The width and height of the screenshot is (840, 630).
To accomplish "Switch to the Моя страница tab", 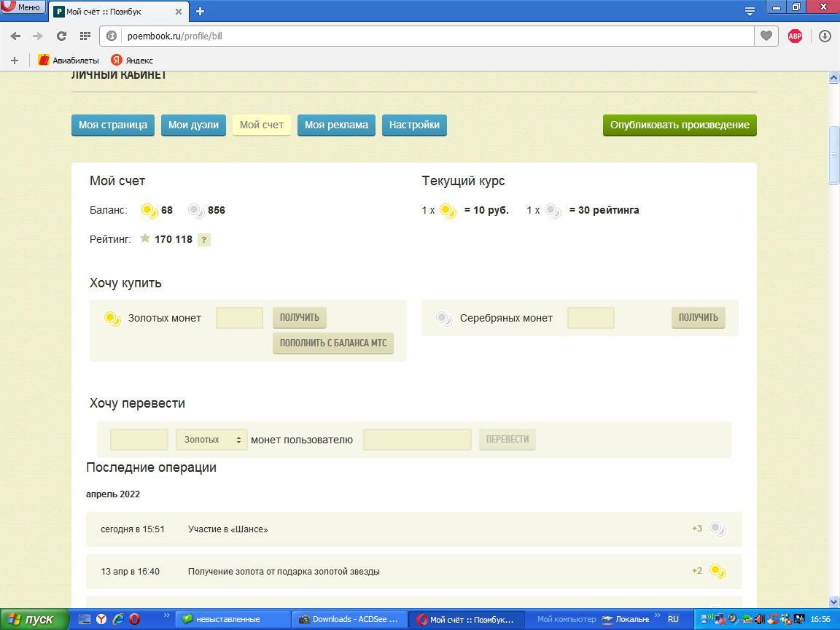I will [x=113, y=125].
